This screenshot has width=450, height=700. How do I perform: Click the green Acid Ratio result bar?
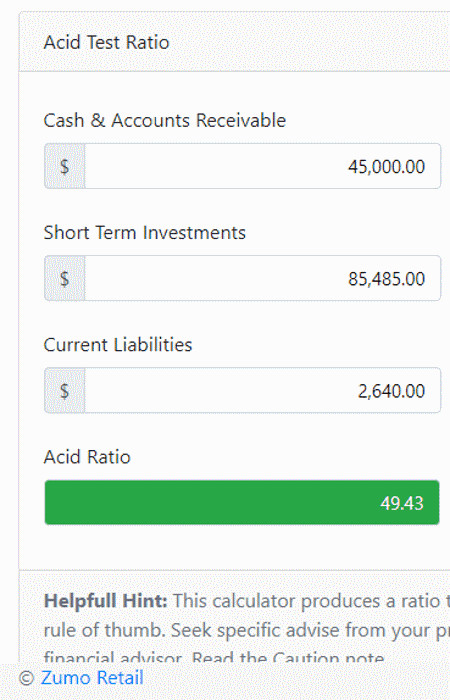tap(242, 502)
